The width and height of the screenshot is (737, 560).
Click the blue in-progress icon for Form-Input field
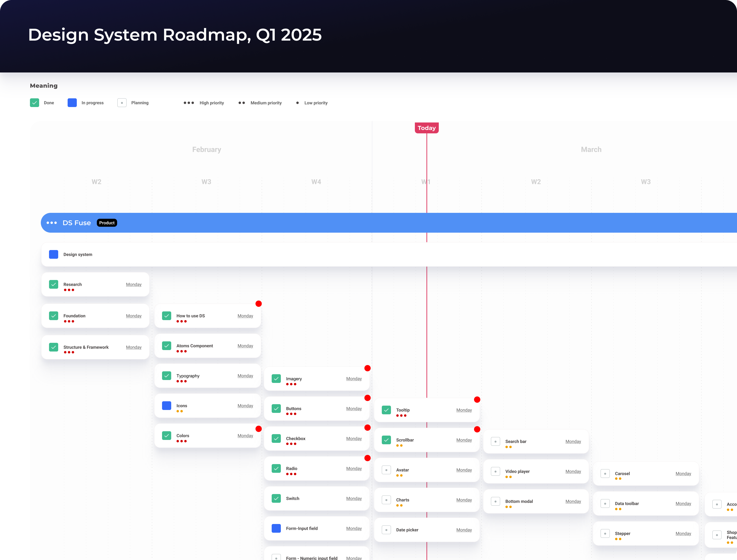pyautogui.click(x=276, y=528)
